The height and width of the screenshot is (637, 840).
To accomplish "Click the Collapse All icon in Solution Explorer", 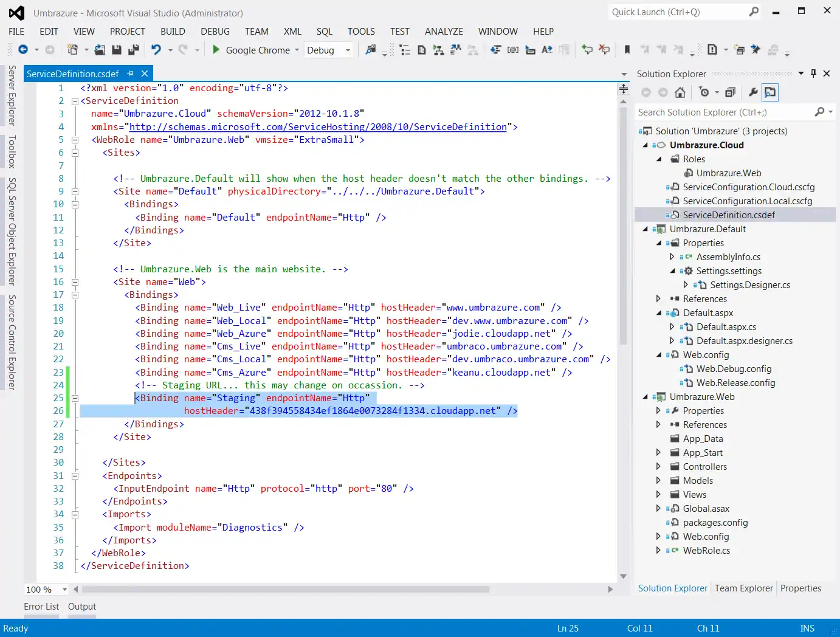I will pyautogui.click(x=730, y=92).
